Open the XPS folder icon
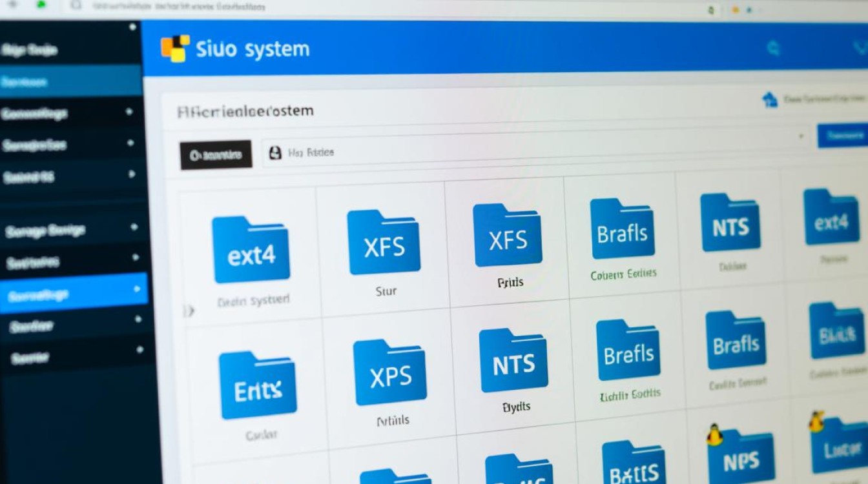 [389, 372]
